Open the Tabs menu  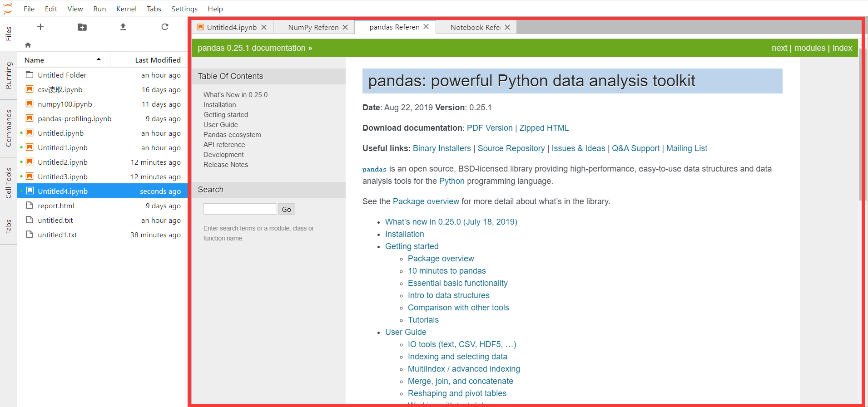(154, 9)
